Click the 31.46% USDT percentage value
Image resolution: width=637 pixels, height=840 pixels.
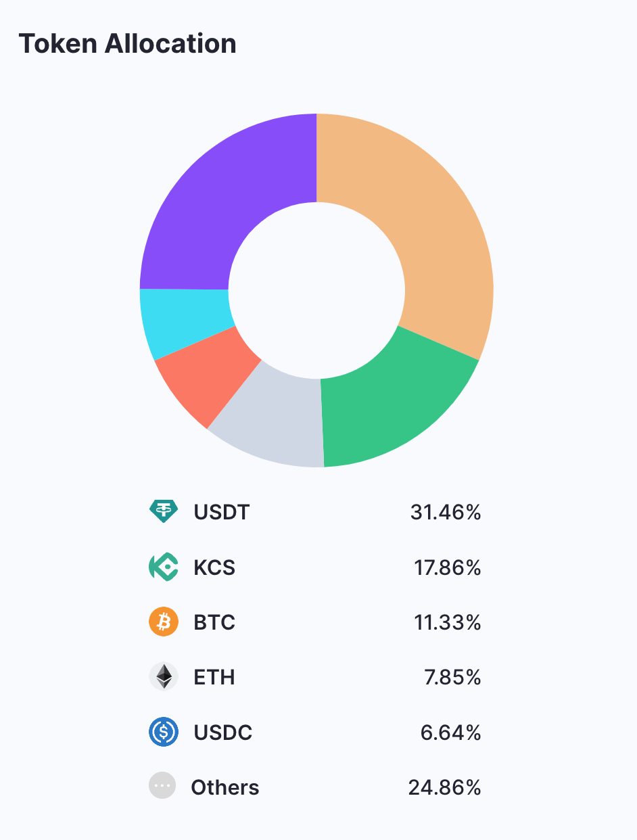(446, 512)
